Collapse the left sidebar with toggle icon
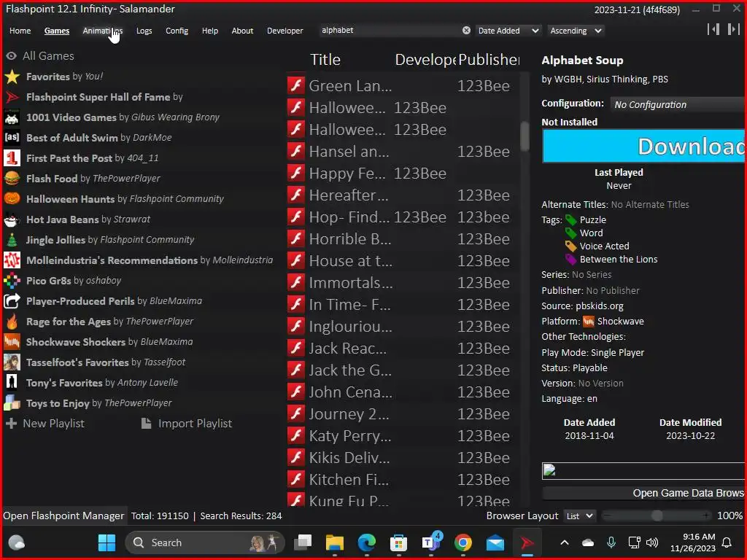 coord(713,29)
